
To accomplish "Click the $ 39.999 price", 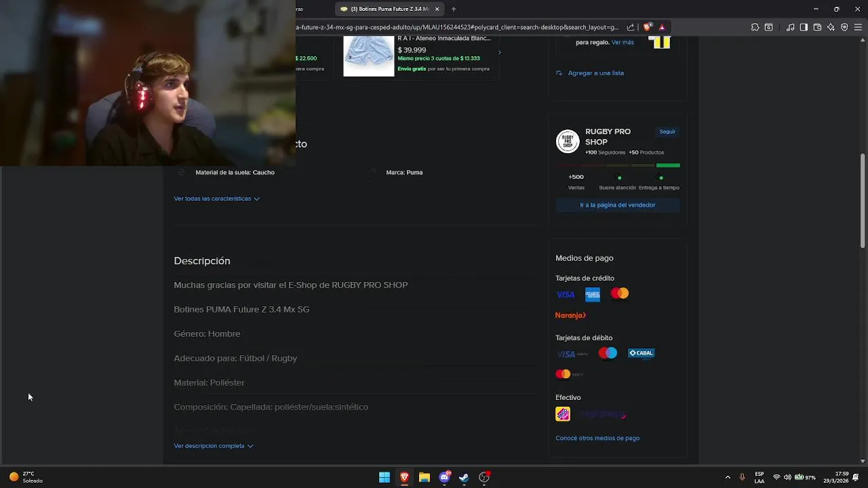I will (412, 50).
